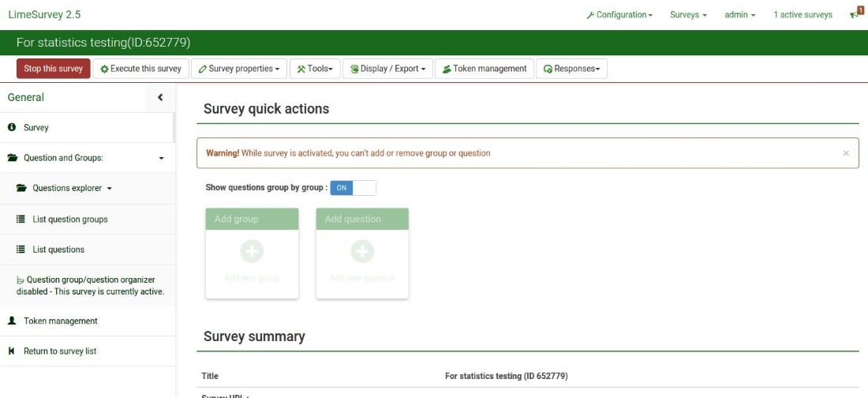868x398 pixels.
Task: Expand the Display / Export dropdown
Action: click(x=387, y=69)
